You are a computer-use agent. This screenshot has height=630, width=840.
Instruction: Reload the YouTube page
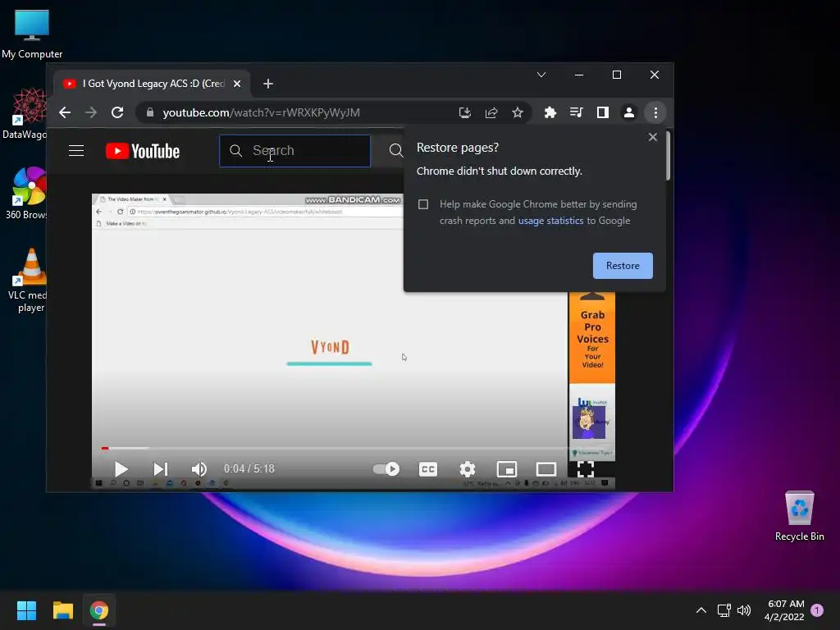(117, 112)
